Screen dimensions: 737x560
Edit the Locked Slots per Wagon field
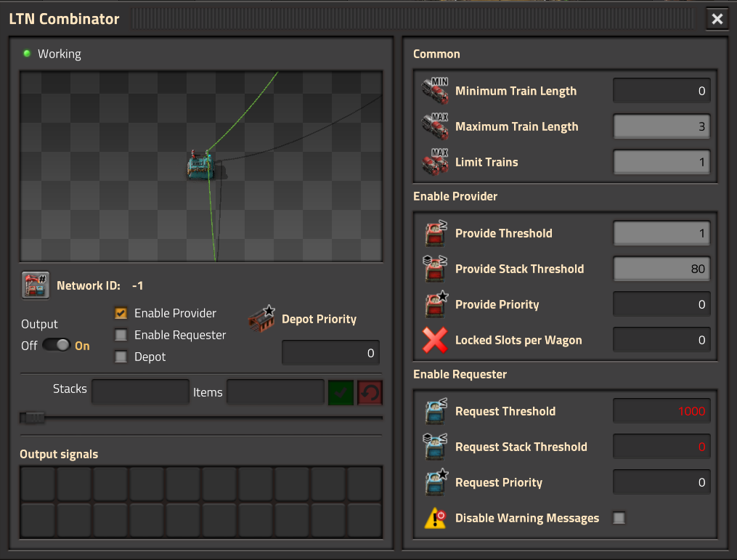(661, 340)
